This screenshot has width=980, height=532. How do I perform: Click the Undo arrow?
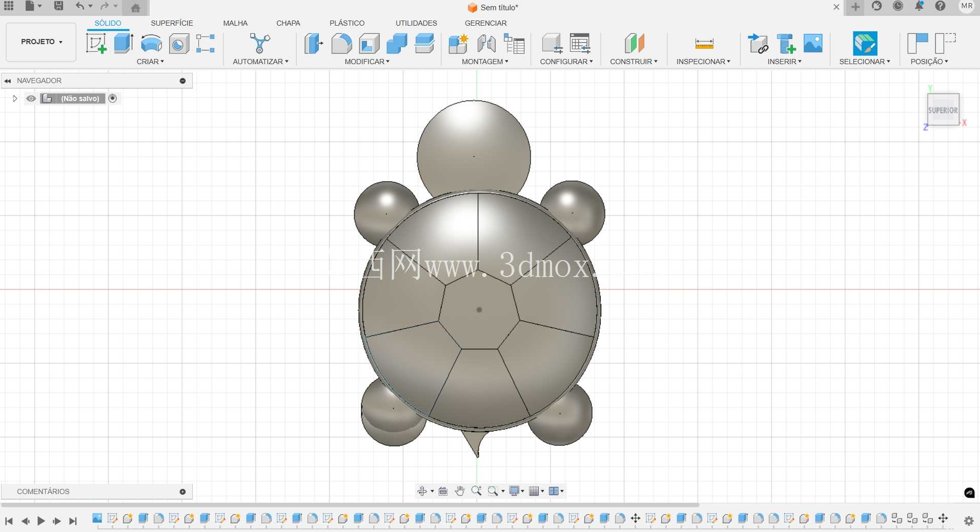point(79,6)
